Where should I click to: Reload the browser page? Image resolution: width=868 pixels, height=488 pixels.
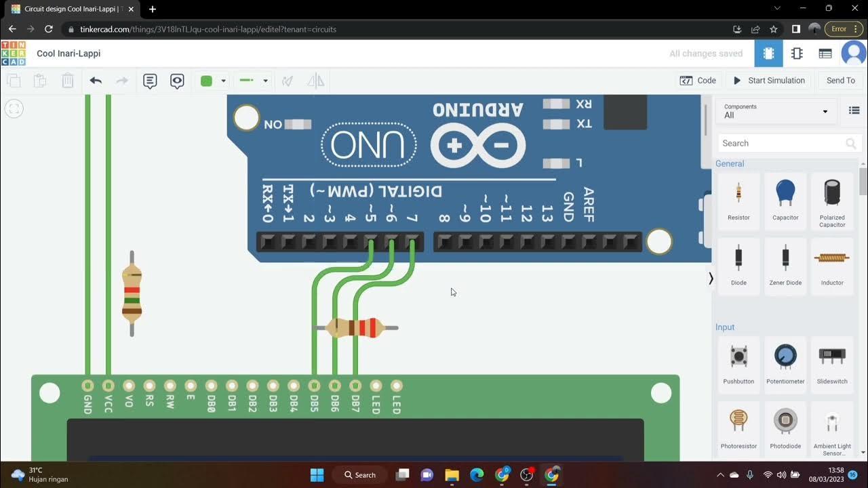(49, 29)
